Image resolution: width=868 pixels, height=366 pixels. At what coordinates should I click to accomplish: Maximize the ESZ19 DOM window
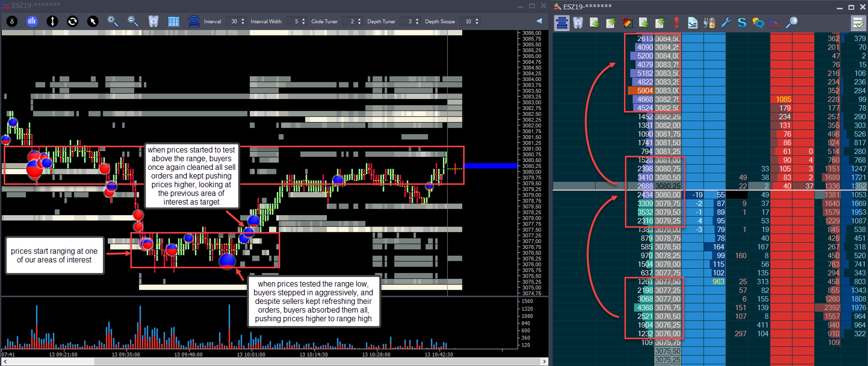pyautogui.click(x=851, y=7)
